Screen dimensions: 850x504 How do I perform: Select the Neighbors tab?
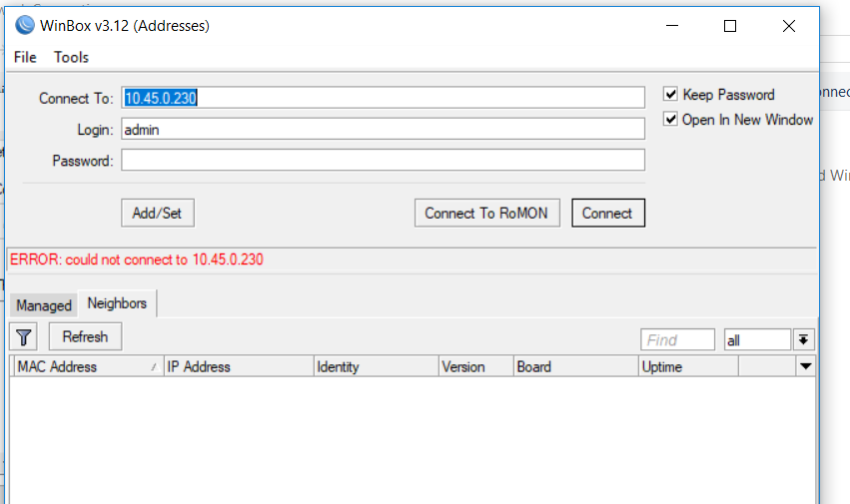pos(117,303)
